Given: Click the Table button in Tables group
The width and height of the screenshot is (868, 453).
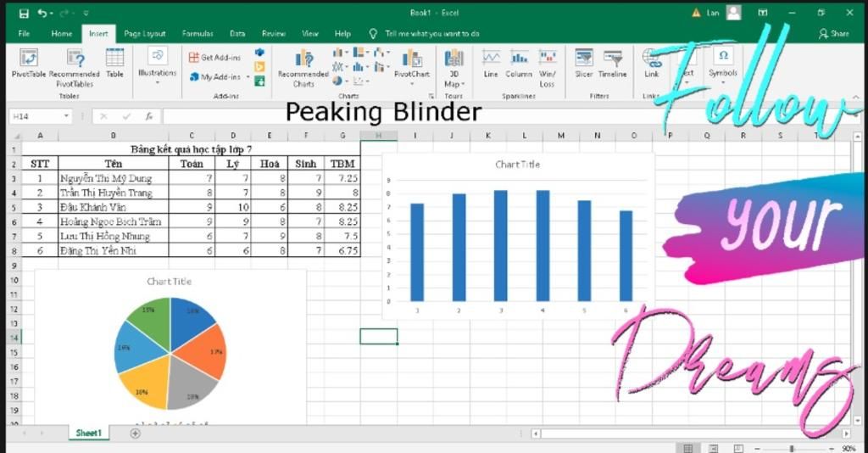Looking at the screenshot, I should (x=114, y=63).
